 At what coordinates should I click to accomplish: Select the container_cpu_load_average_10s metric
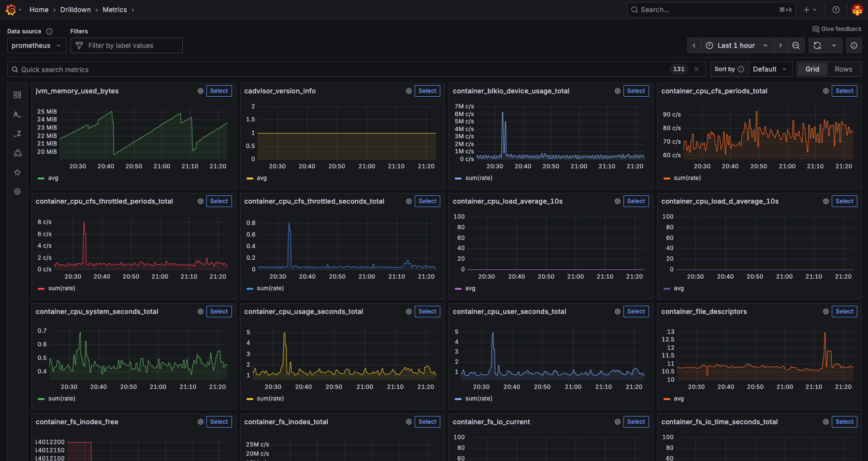636,201
